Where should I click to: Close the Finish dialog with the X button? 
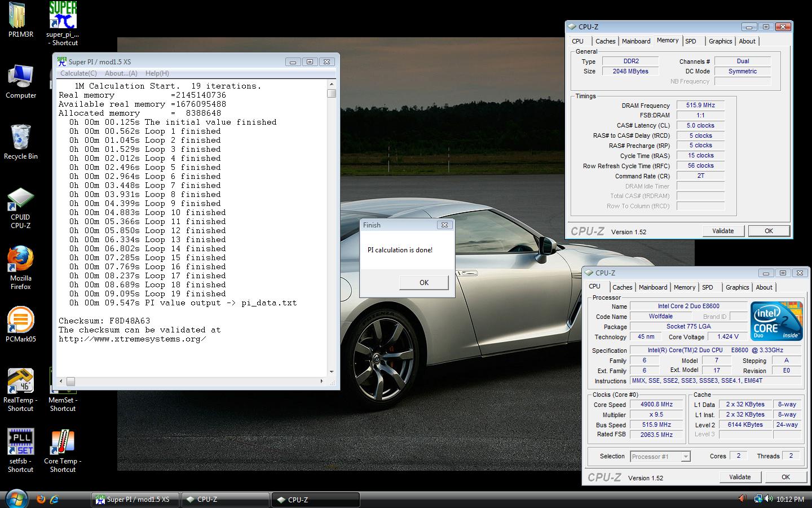point(444,225)
